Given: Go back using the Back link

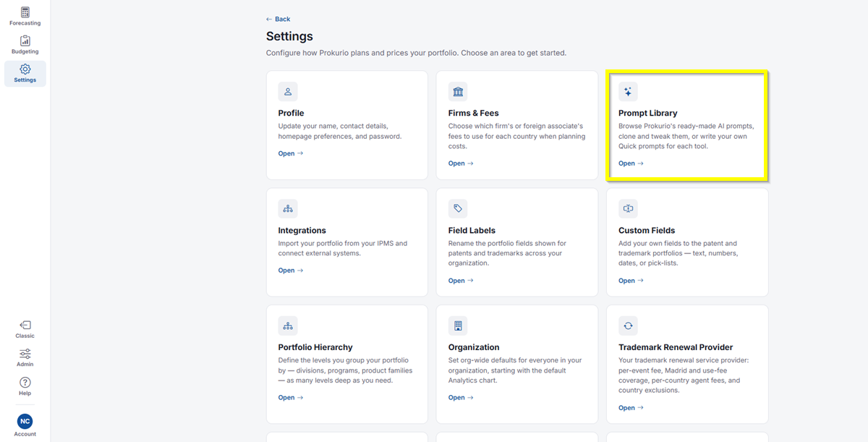Looking at the screenshot, I should tap(278, 19).
